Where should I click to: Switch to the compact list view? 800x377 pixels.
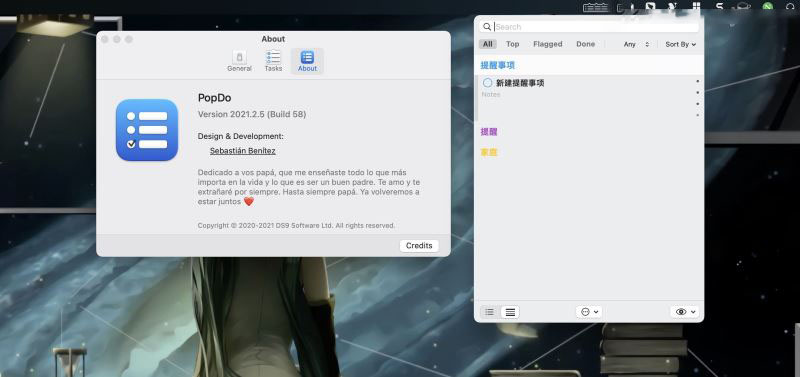(490, 312)
